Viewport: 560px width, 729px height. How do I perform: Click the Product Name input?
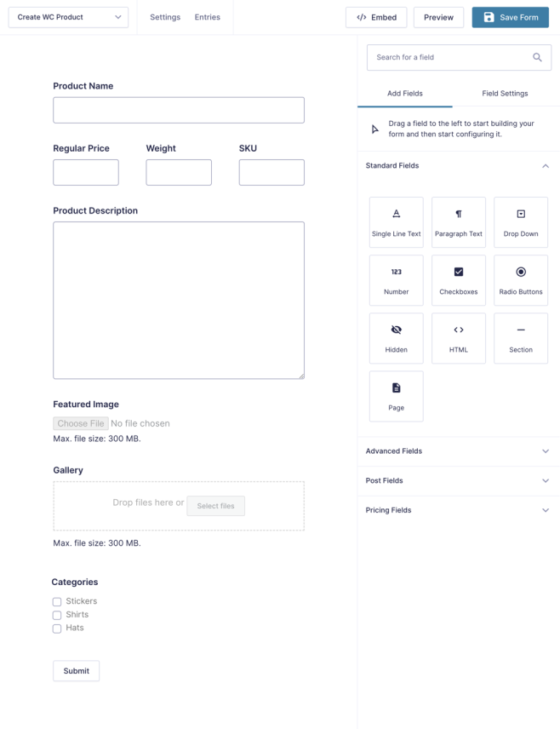(x=179, y=110)
